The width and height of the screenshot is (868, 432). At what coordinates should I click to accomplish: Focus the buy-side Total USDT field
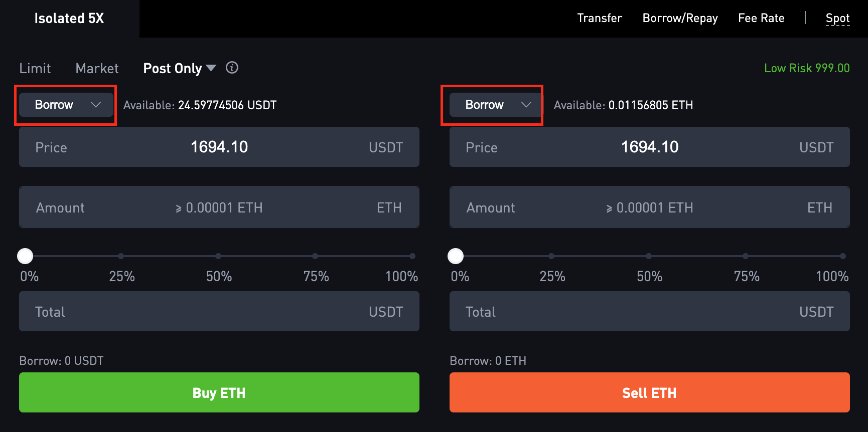(x=219, y=311)
